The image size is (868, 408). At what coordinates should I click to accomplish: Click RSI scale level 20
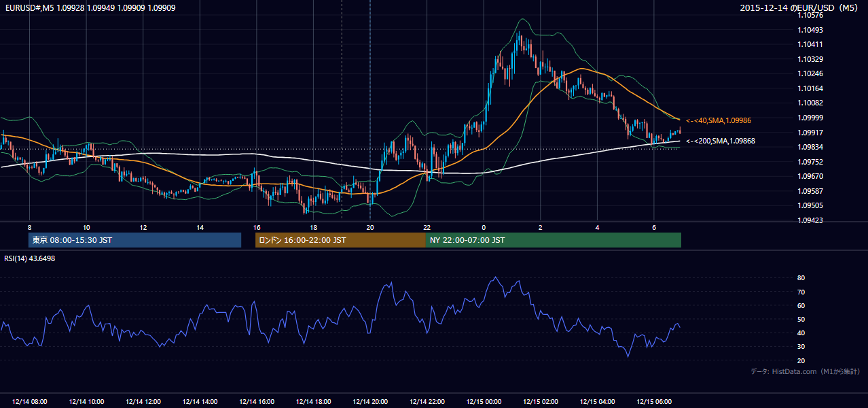point(801,361)
